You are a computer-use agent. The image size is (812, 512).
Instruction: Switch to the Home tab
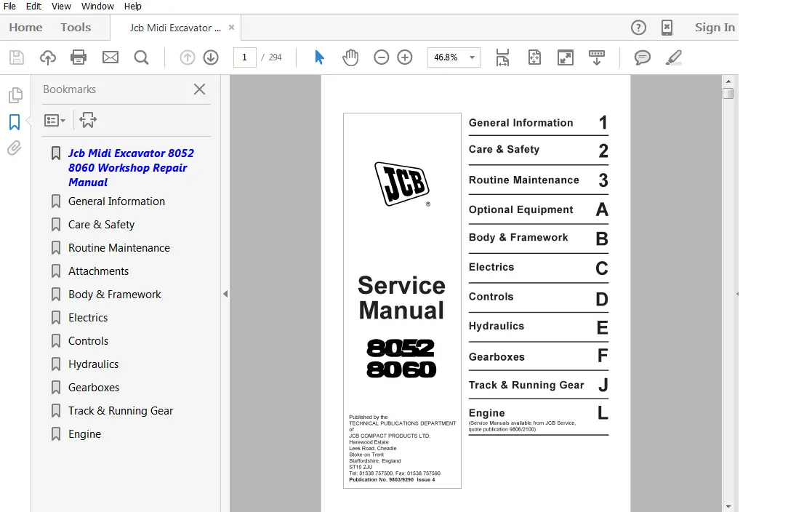(25, 28)
